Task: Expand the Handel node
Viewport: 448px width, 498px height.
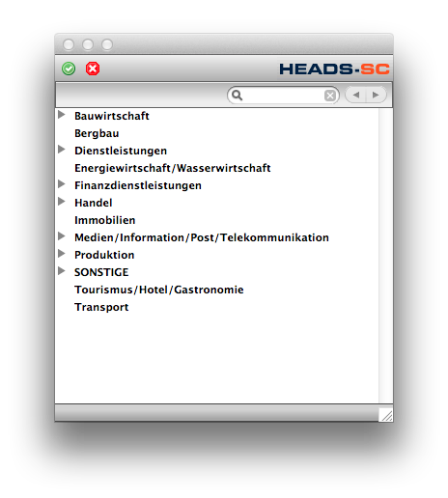Action: pos(62,202)
